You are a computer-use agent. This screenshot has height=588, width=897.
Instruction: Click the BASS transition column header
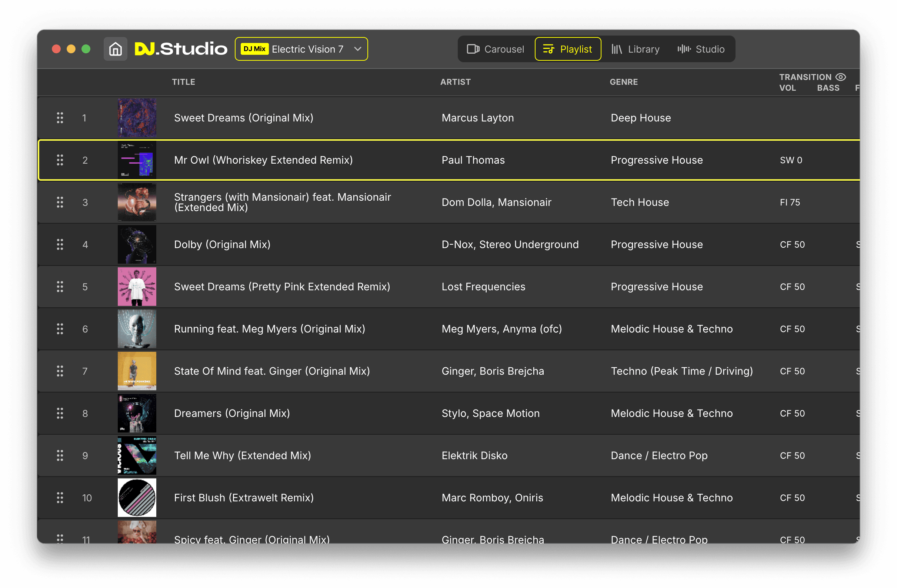click(x=828, y=88)
